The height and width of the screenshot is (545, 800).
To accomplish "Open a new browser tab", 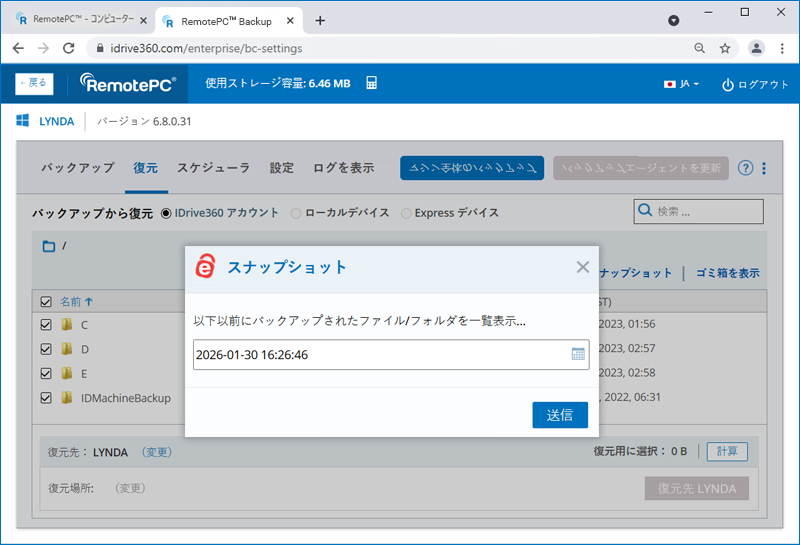I will coord(320,20).
